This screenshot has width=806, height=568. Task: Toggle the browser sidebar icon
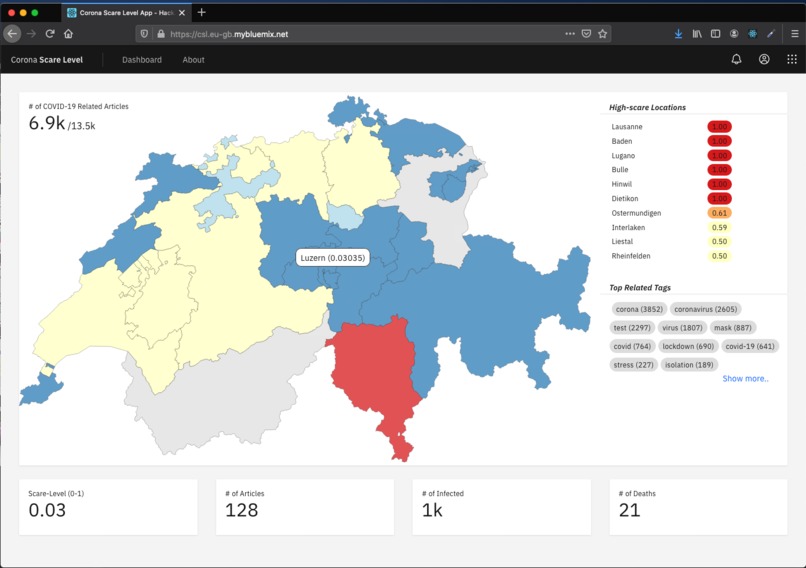click(716, 34)
